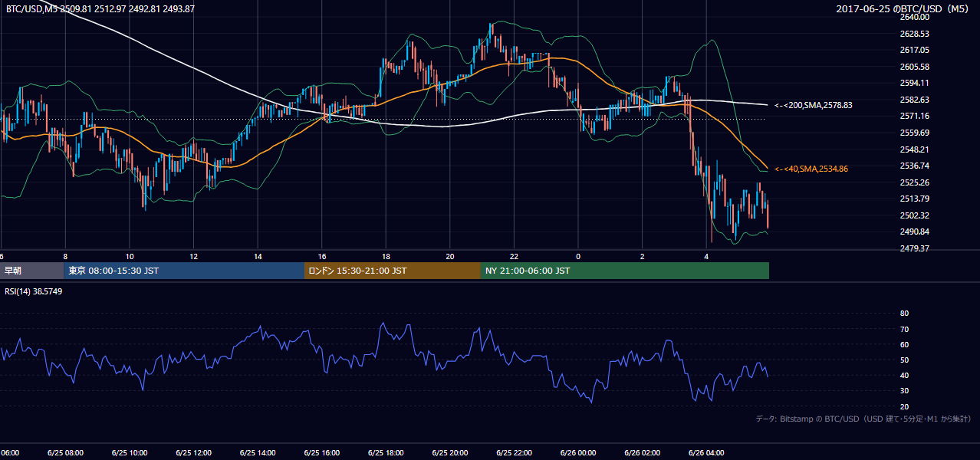Screen dimensions: 980x460
Task: Click price axis label 2582.63
Action: [914, 100]
